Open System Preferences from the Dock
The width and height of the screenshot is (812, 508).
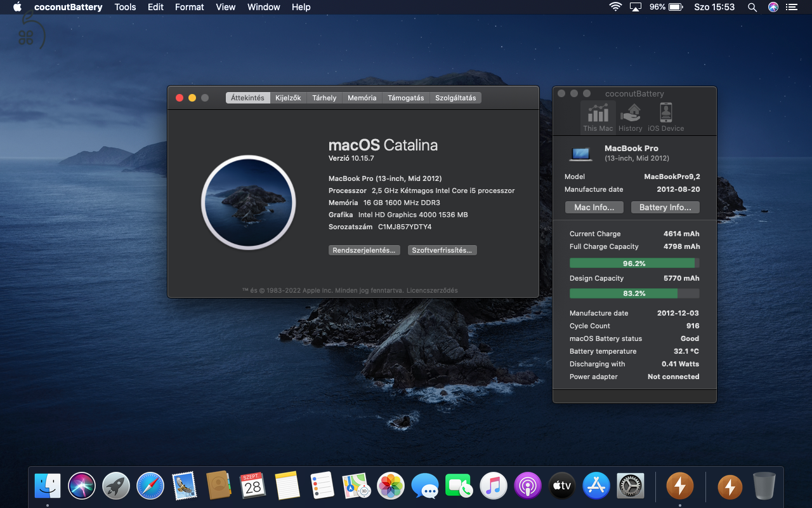tap(631, 486)
